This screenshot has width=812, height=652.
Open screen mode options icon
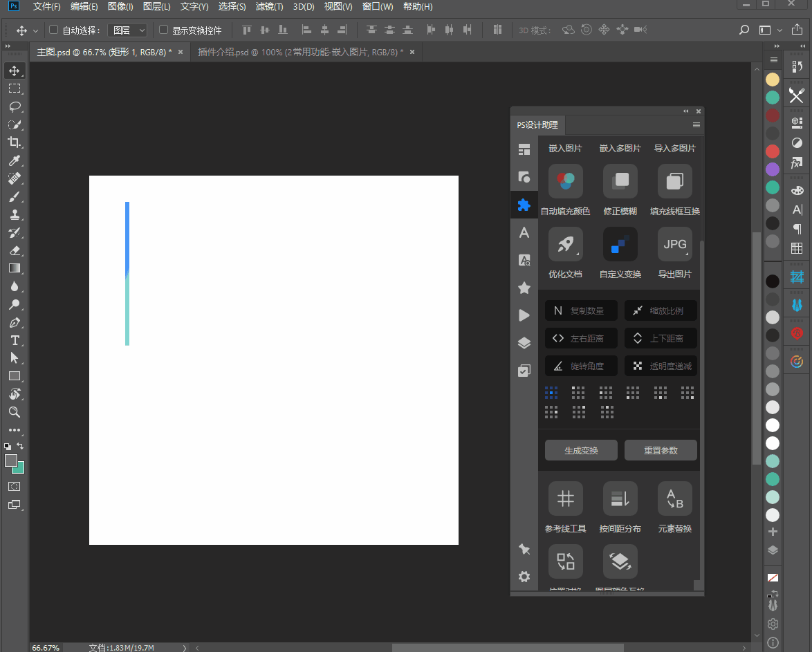15,505
